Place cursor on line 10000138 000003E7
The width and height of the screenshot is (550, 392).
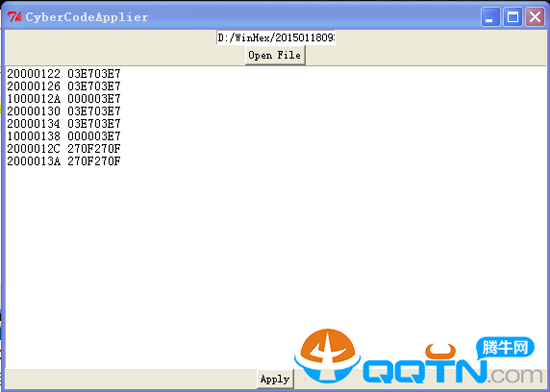(x=64, y=136)
